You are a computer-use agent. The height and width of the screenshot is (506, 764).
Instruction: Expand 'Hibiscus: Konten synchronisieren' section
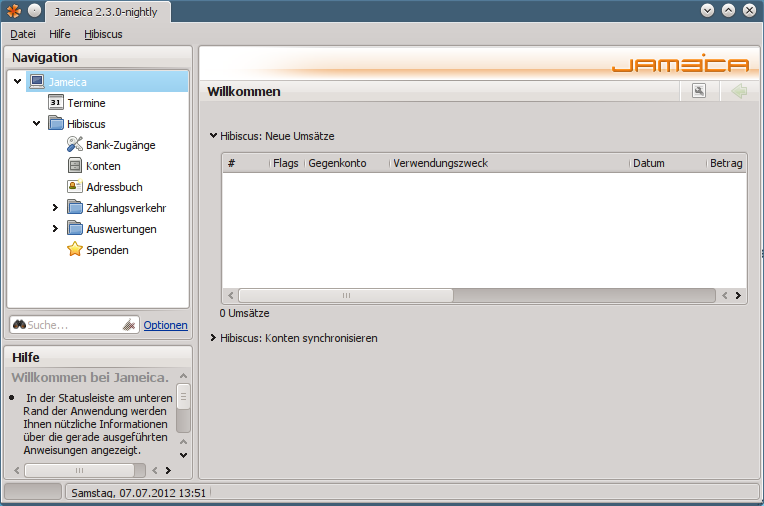click(213, 337)
